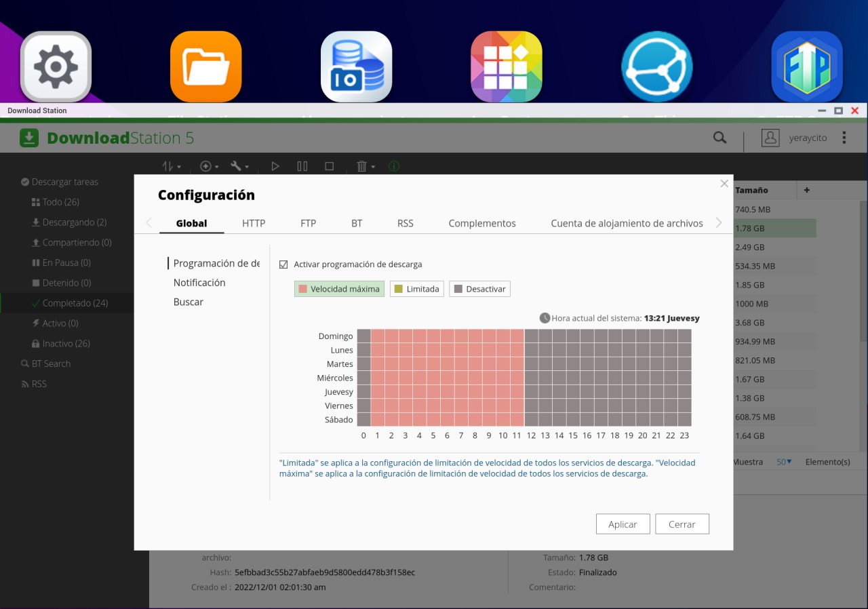This screenshot has width=868, height=609.
Task: Expand the trash delete dropdown
Action: [x=366, y=166]
